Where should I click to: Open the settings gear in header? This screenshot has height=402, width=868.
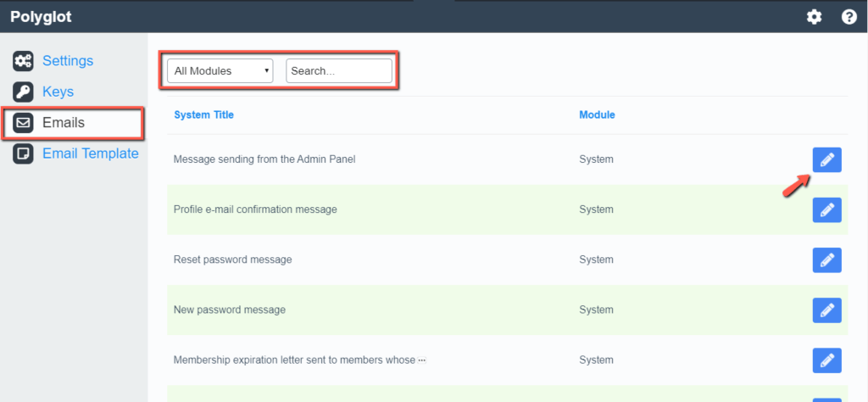click(814, 17)
